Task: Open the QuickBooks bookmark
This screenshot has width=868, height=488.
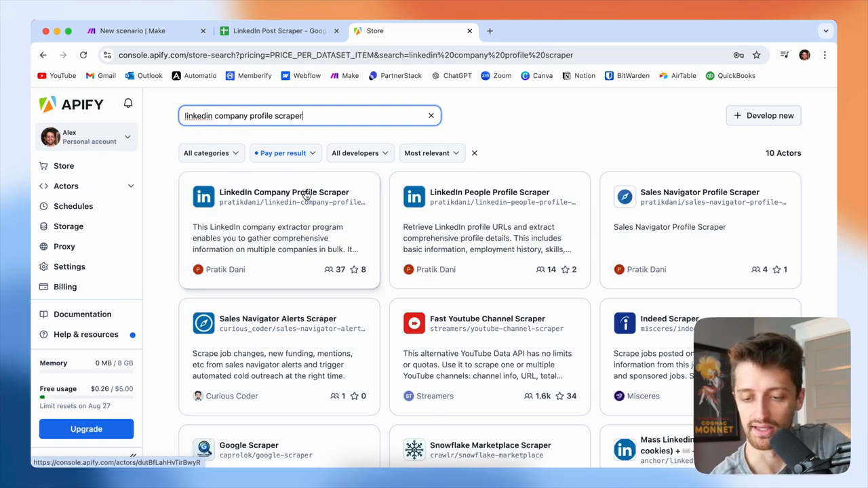Action: coord(730,76)
